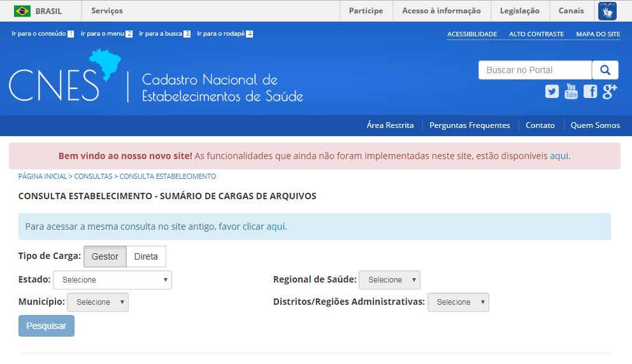Image resolution: width=632 pixels, height=364 pixels.
Task: Expand the Município dropdown
Action: (97, 302)
